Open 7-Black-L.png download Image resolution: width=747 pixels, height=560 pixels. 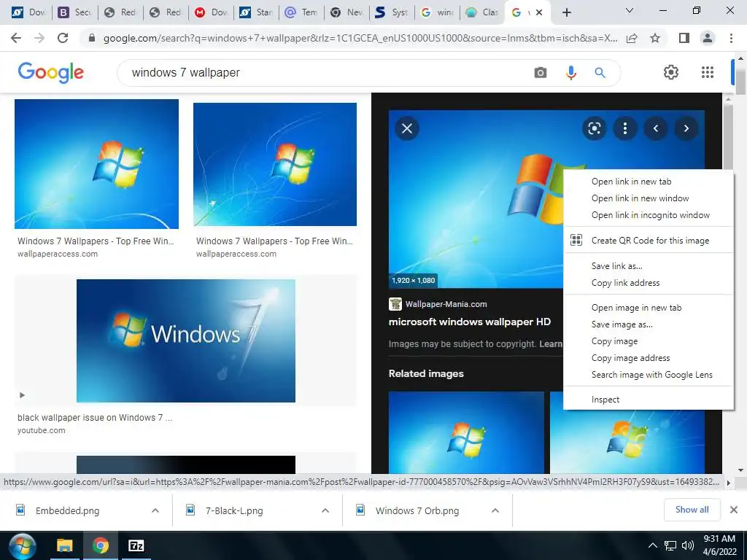(x=234, y=511)
